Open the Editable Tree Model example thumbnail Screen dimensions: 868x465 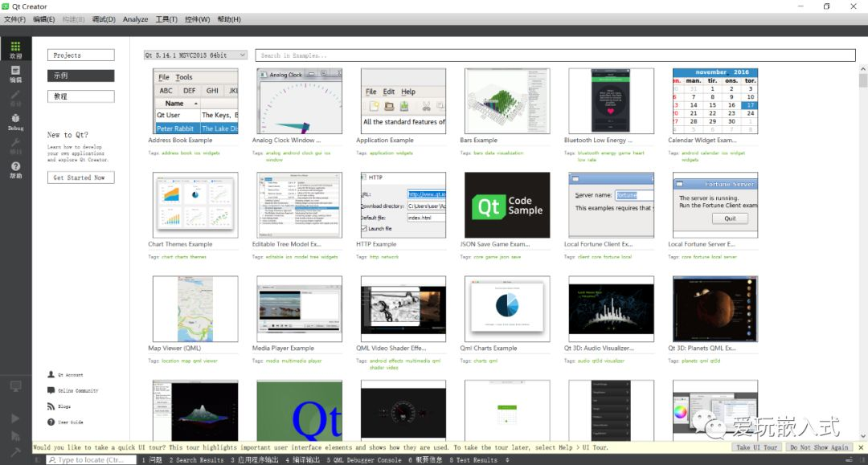point(300,205)
